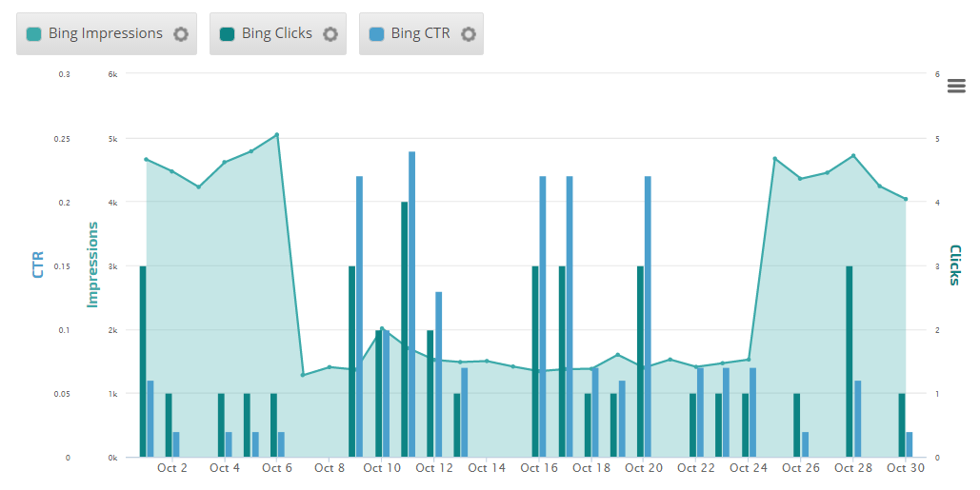Select the tallest CTR bar near Oct 11
The height and width of the screenshot is (490, 980).
[x=411, y=304]
